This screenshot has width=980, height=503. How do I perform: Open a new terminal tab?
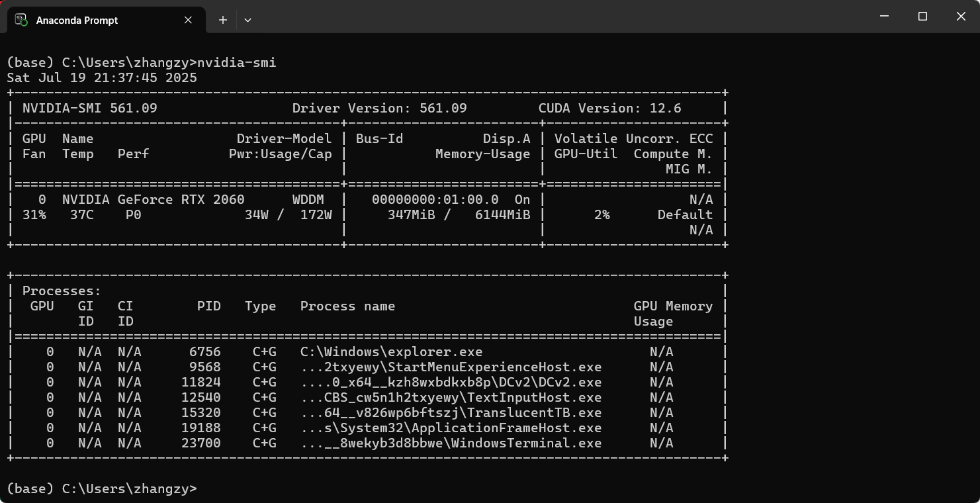[223, 20]
